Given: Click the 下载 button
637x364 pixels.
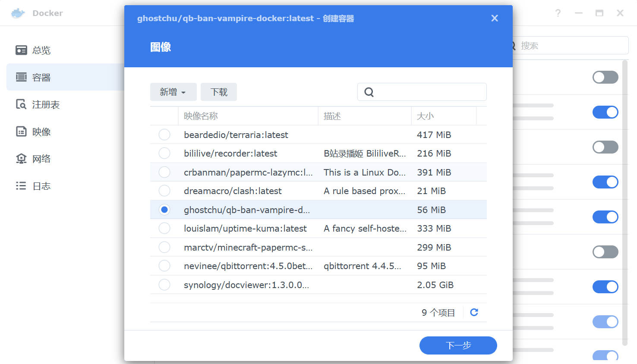Looking at the screenshot, I should [x=219, y=92].
